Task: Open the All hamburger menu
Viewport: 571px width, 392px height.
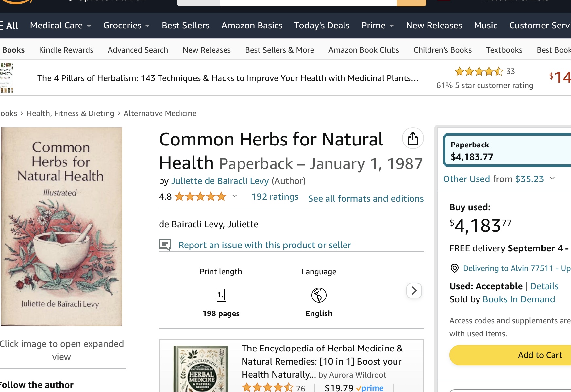Action: [9, 26]
